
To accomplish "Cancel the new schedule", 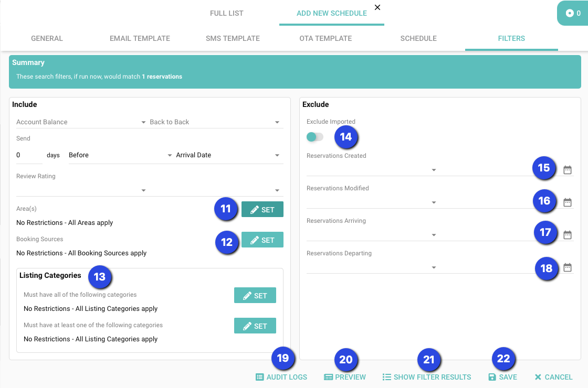I will [553, 377].
